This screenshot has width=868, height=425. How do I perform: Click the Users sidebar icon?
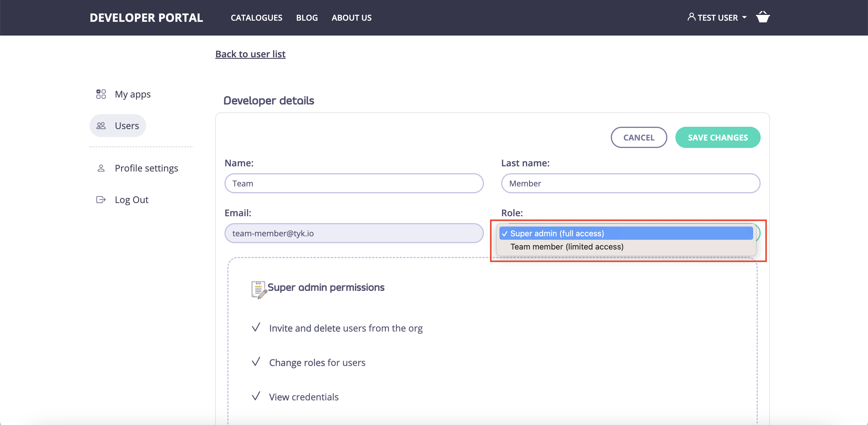pyautogui.click(x=100, y=125)
